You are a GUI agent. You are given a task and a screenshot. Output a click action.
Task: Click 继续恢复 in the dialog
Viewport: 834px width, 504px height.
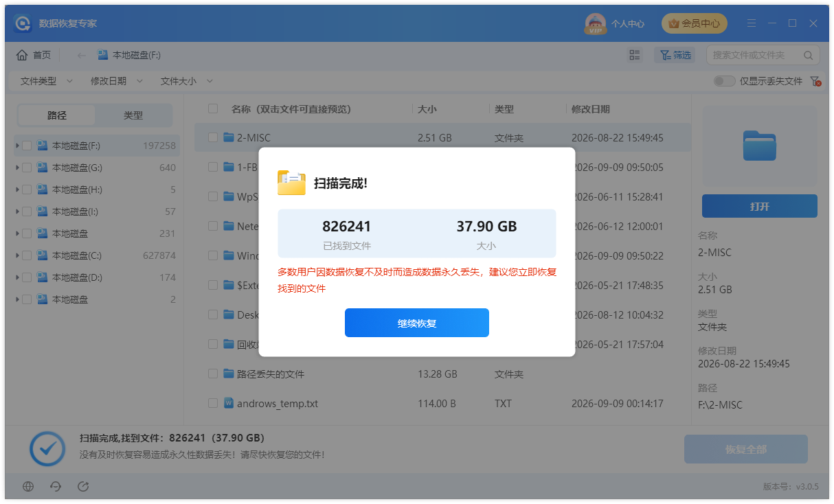pyautogui.click(x=417, y=323)
